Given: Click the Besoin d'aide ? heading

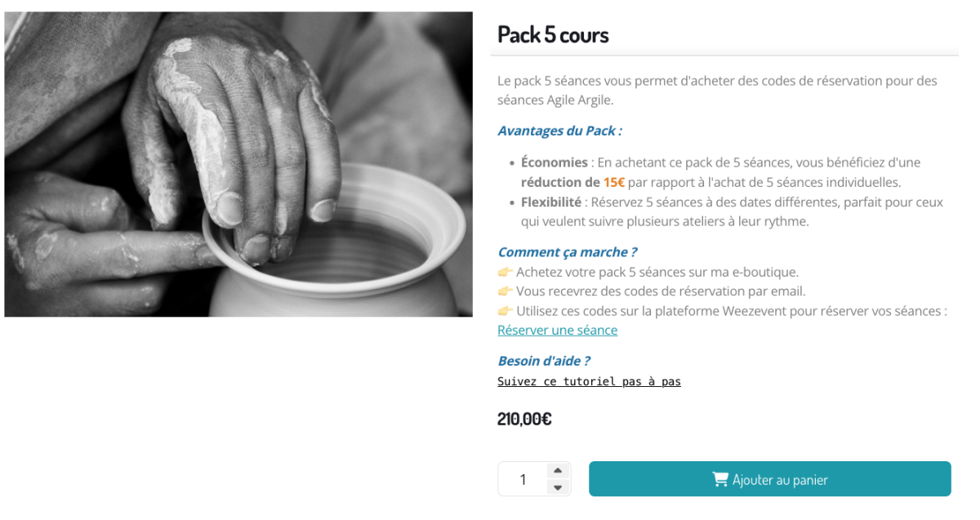Looking at the screenshot, I should click(543, 361).
